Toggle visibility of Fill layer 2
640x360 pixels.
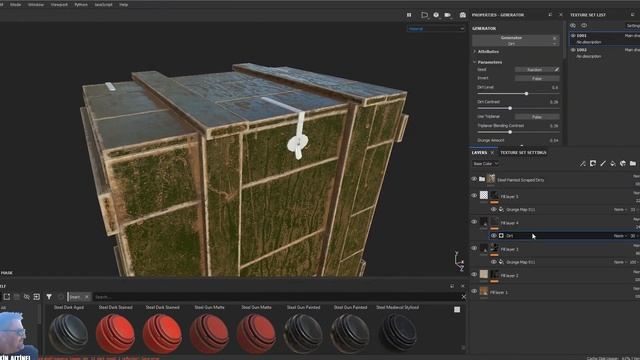coord(474,275)
